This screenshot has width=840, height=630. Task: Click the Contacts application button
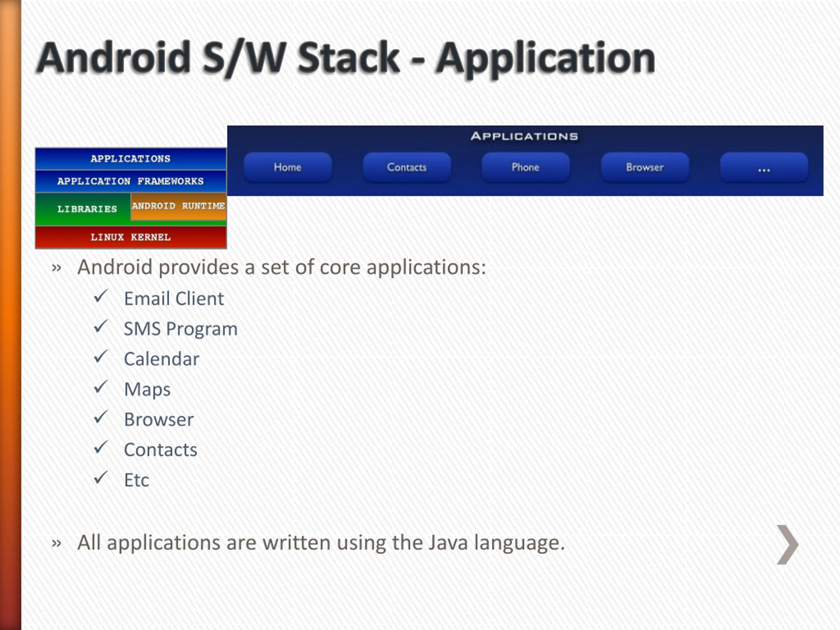[407, 167]
